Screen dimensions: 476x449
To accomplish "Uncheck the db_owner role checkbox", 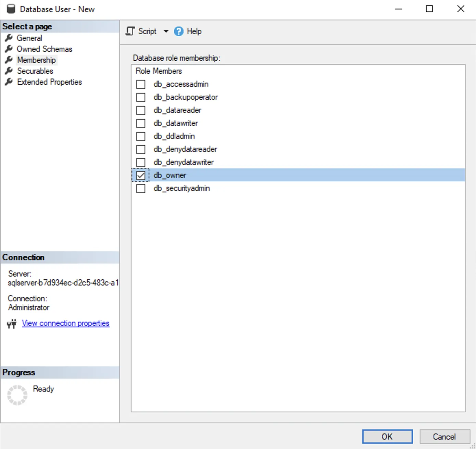I will (x=141, y=175).
